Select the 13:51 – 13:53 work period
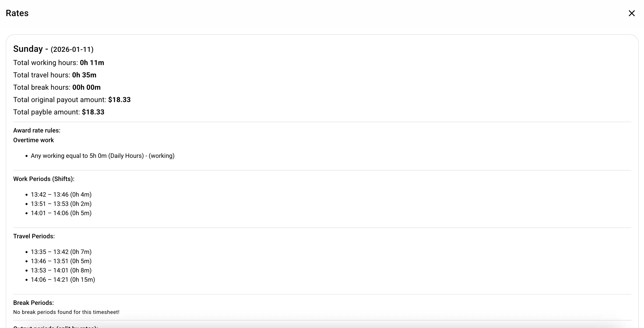Screen dimensions: 644x328 [61, 204]
